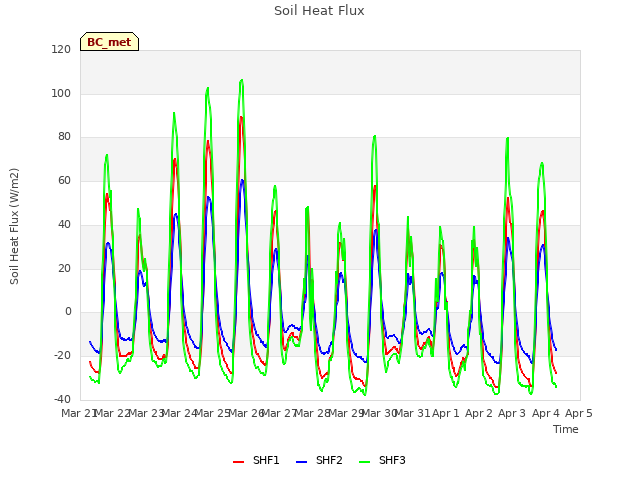The width and height of the screenshot is (640, 480).
Task: Click the Apr 1 x-axis label
Action: pyautogui.click(x=446, y=413)
